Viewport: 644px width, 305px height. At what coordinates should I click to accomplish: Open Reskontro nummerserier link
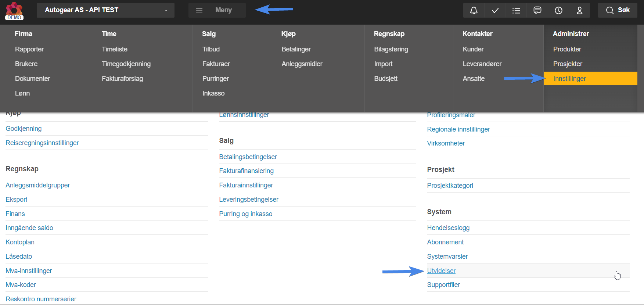[x=41, y=299]
